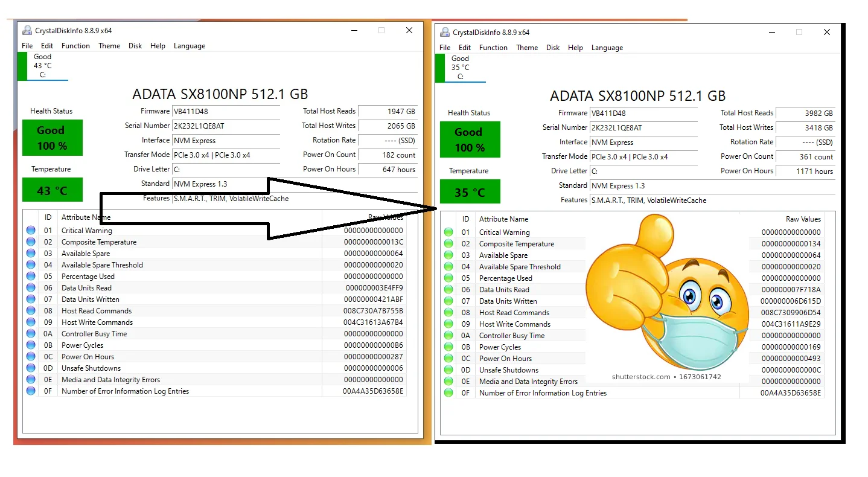
Task: Open the Language menu in the 43 °C window
Action: [x=190, y=46]
